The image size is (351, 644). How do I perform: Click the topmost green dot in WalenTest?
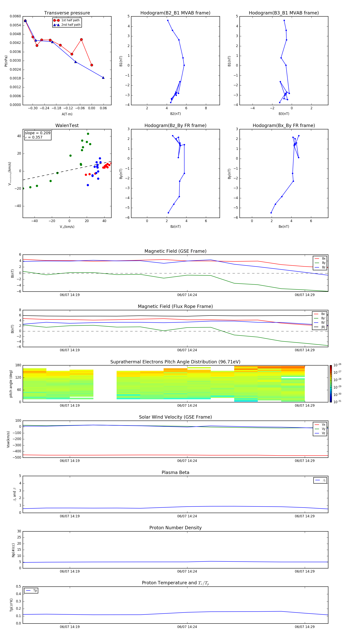[88, 134]
